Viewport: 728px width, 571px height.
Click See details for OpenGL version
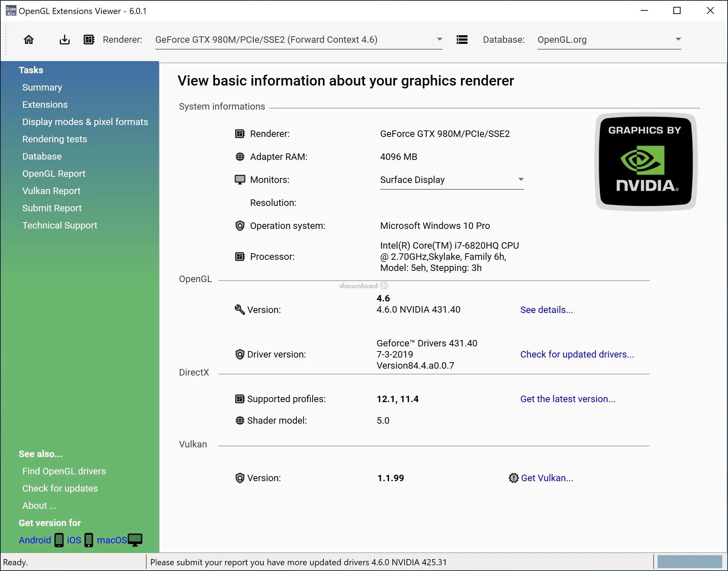point(545,309)
